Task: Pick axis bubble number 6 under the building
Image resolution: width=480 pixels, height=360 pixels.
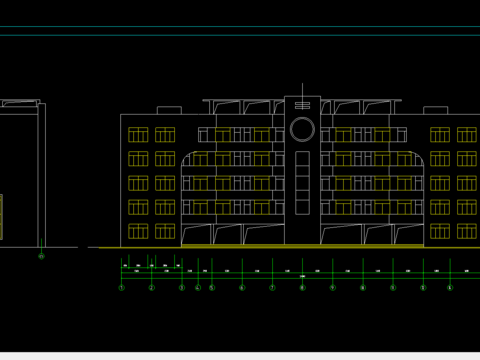Action: (242, 288)
